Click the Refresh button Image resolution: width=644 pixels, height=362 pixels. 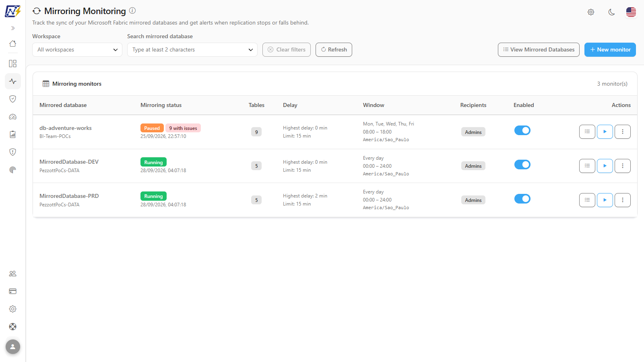pyautogui.click(x=334, y=50)
